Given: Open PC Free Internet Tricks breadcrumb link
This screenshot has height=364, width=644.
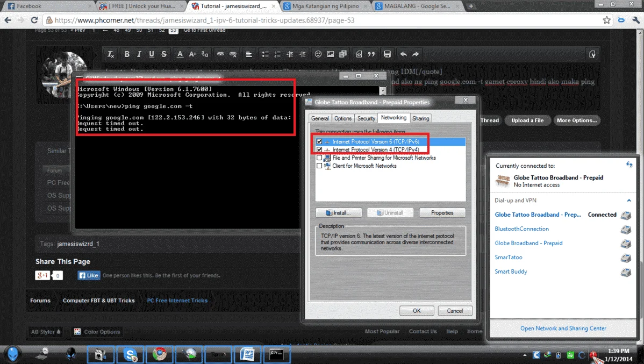Looking at the screenshot, I should point(177,301).
